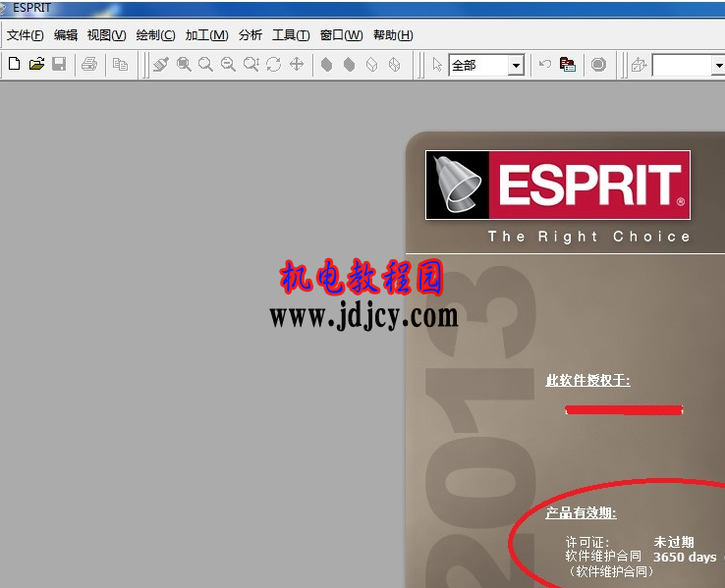Click the wireframe cube view icon
725x588 pixels.
(x=394, y=64)
